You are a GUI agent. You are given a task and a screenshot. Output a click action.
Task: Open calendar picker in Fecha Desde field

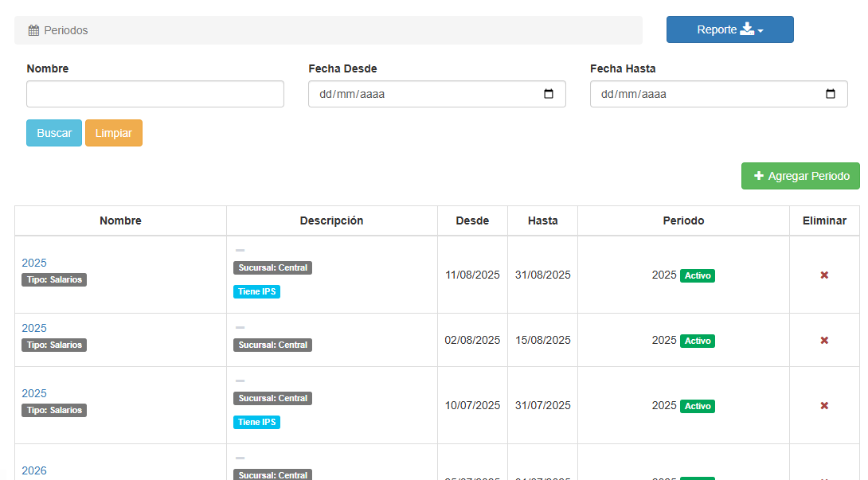coord(549,94)
